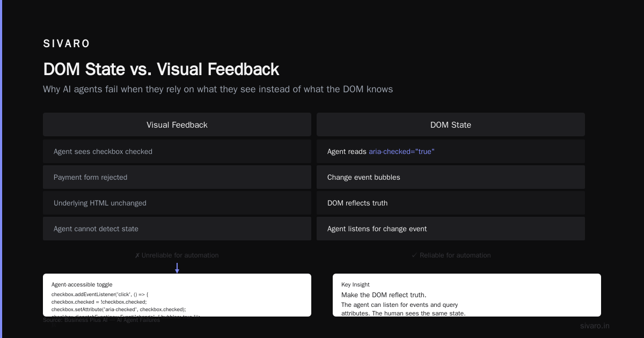Image resolution: width=644 pixels, height=338 pixels.
Task: Select the 'Visual Feedback' column header
Action: (x=177, y=124)
